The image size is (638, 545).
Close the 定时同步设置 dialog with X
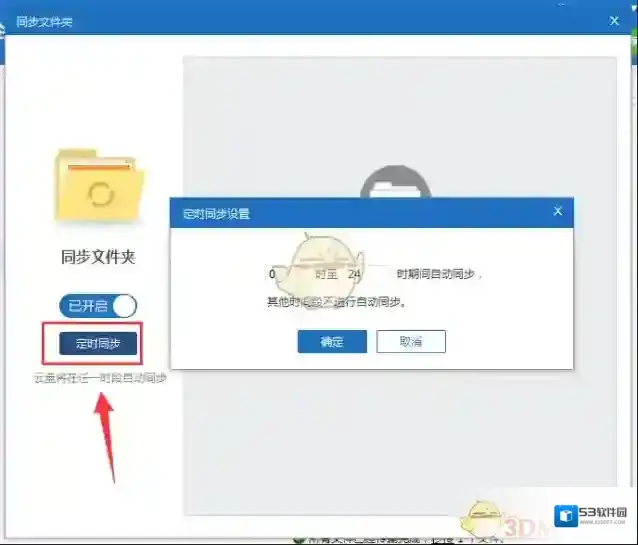pos(558,211)
